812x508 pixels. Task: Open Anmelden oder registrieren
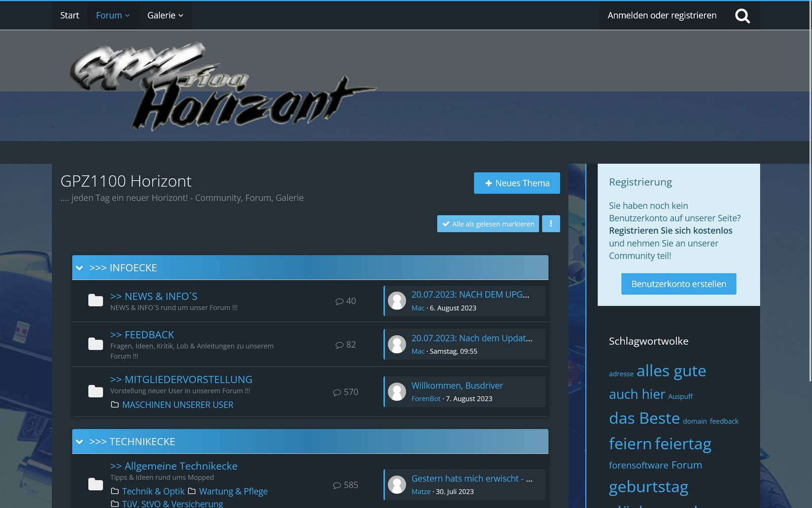coord(662,15)
